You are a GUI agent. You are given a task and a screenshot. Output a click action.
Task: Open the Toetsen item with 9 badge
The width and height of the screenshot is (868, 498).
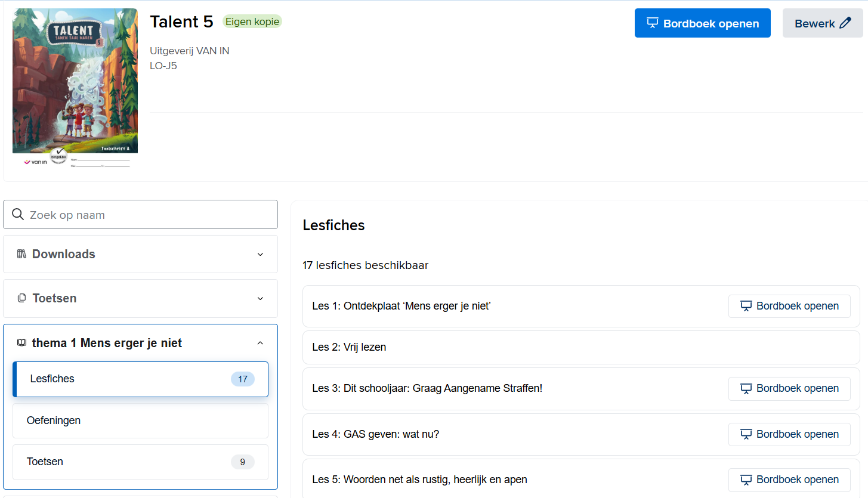pyautogui.click(x=140, y=462)
